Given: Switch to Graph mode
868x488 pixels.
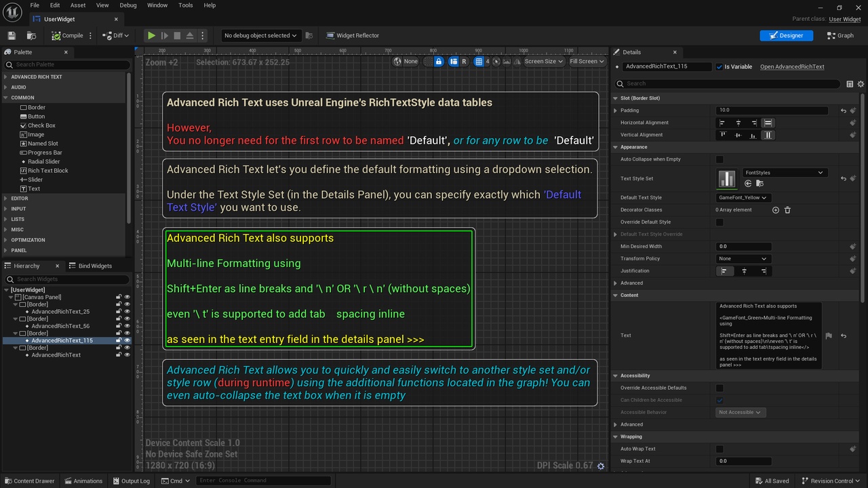Looking at the screenshot, I should point(840,35).
